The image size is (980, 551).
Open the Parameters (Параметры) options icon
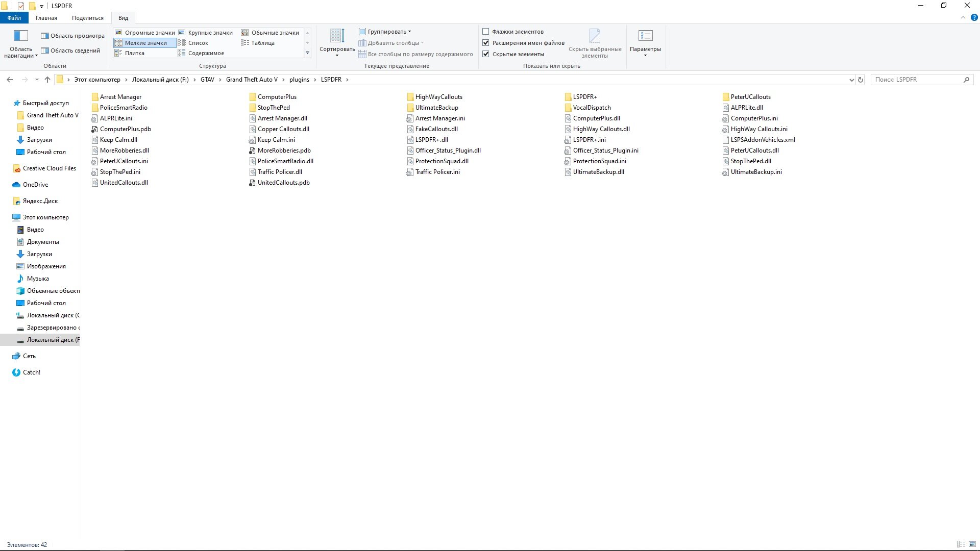click(x=645, y=36)
